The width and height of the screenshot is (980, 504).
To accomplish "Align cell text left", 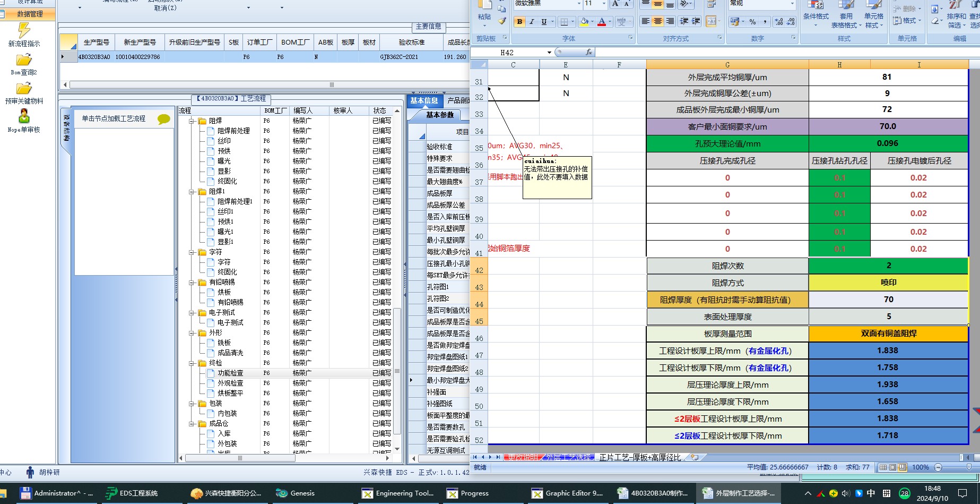I will point(645,21).
